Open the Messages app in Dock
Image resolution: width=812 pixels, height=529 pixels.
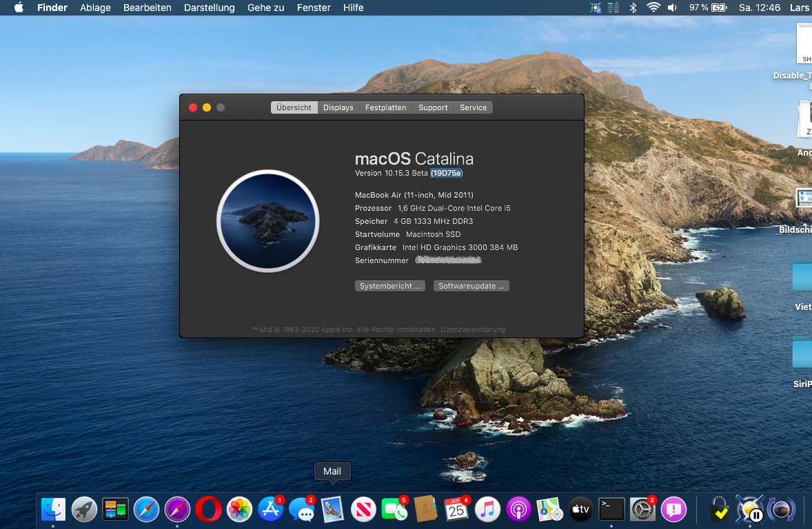point(301,510)
